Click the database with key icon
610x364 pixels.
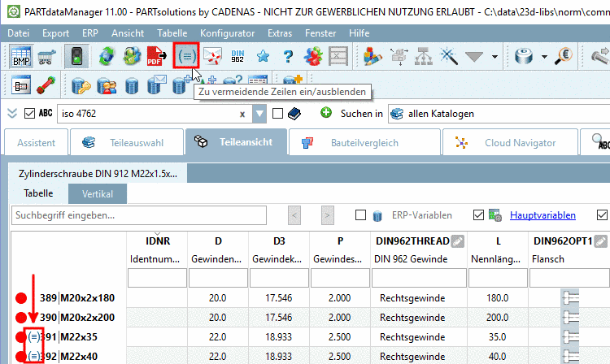81,86
